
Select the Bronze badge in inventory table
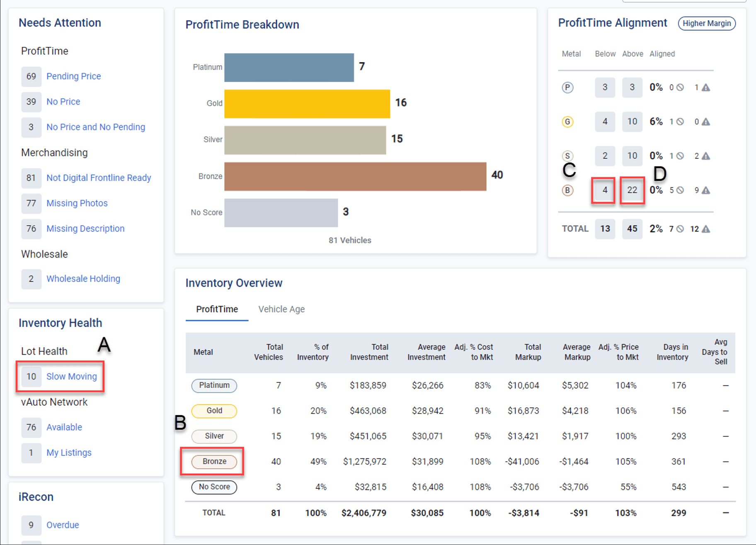pyautogui.click(x=214, y=462)
